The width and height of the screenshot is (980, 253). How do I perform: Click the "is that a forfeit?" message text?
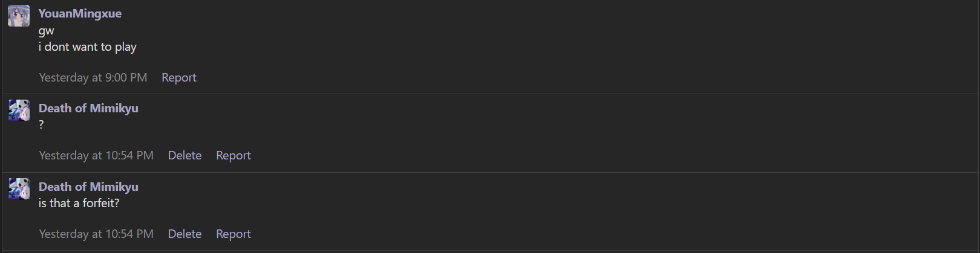(x=79, y=203)
